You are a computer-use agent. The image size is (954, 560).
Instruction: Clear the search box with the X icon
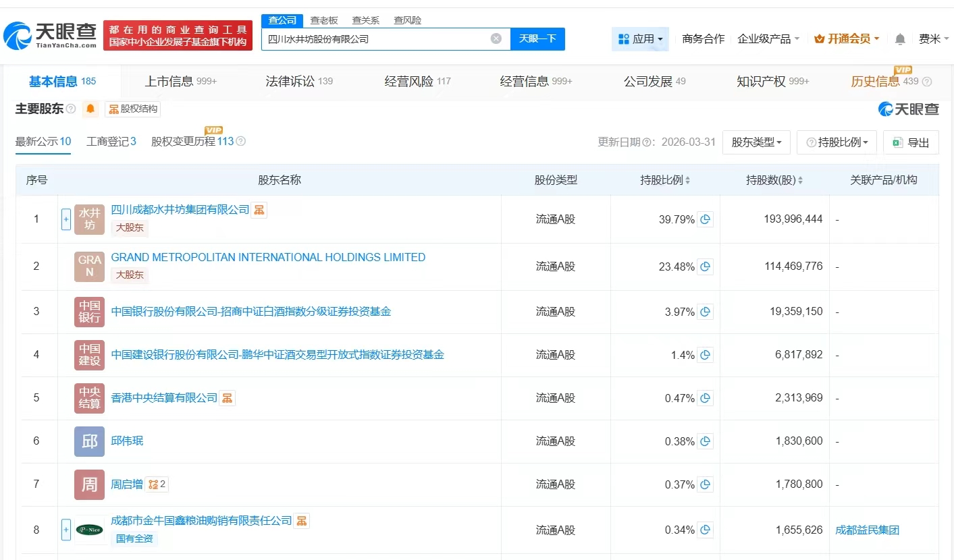496,38
